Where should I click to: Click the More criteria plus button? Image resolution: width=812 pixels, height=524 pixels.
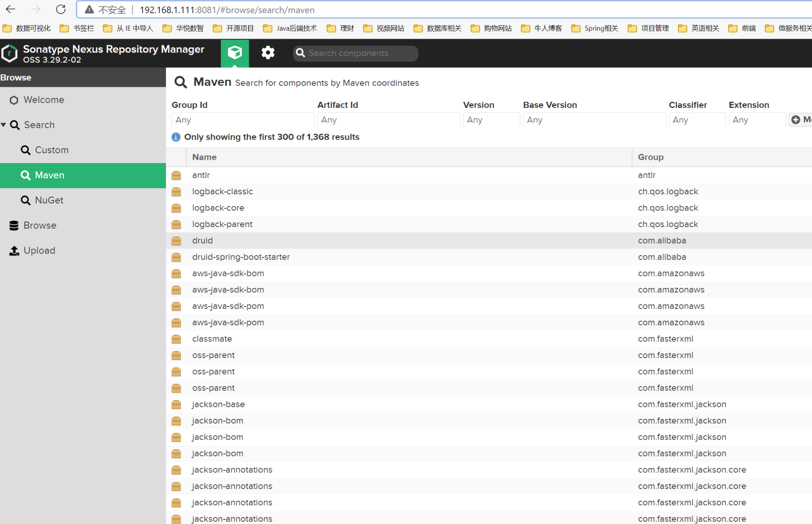[801, 120]
